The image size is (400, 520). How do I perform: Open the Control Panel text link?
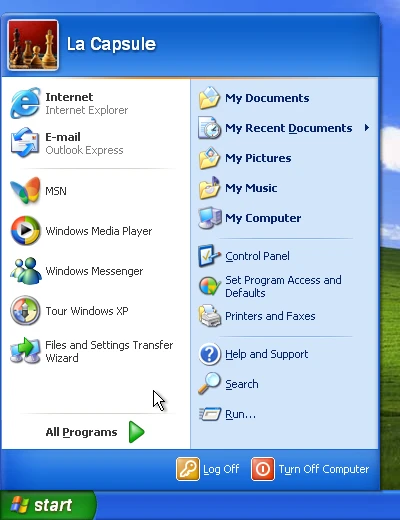[x=257, y=256]
